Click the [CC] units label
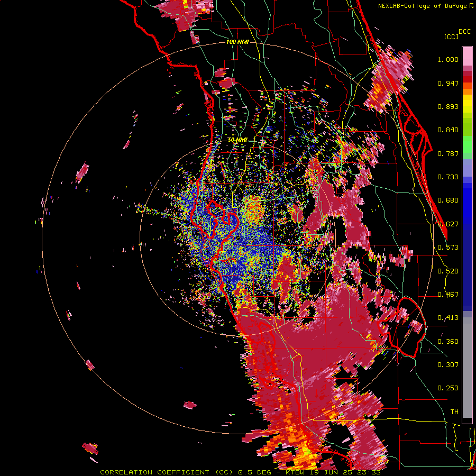 pos(452,36)
